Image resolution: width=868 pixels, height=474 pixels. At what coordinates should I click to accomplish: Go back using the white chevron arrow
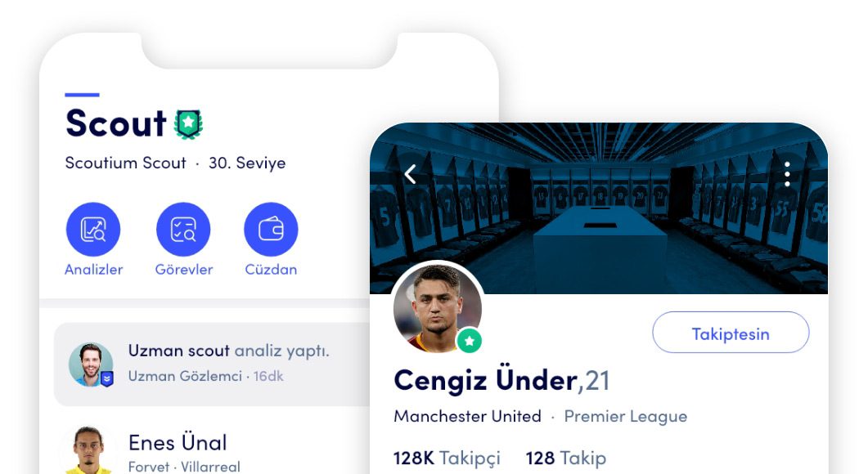click(410, 174)
